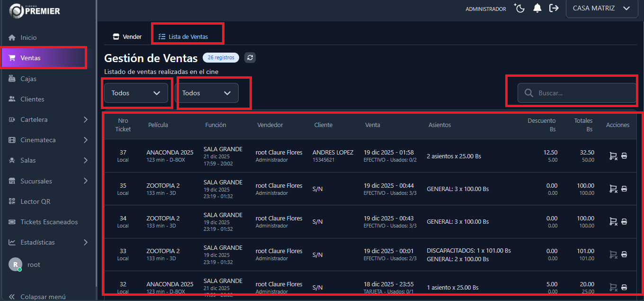The height and width of the screenshot is (301, 644).
Task: Click the logout icon in header
Action: pyautogui.click(x=554, y=9)
